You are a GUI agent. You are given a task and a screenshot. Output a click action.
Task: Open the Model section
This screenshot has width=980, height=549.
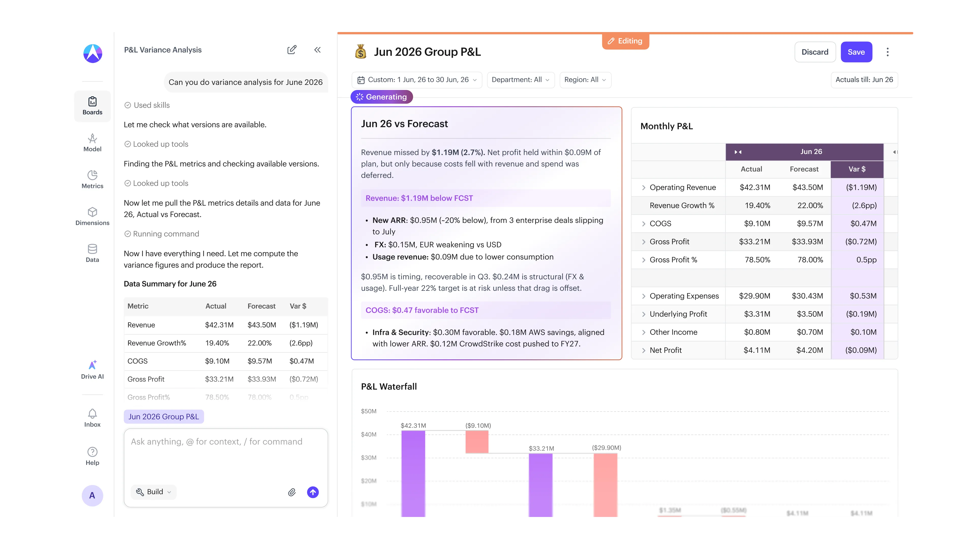click(x=93, y=143)
